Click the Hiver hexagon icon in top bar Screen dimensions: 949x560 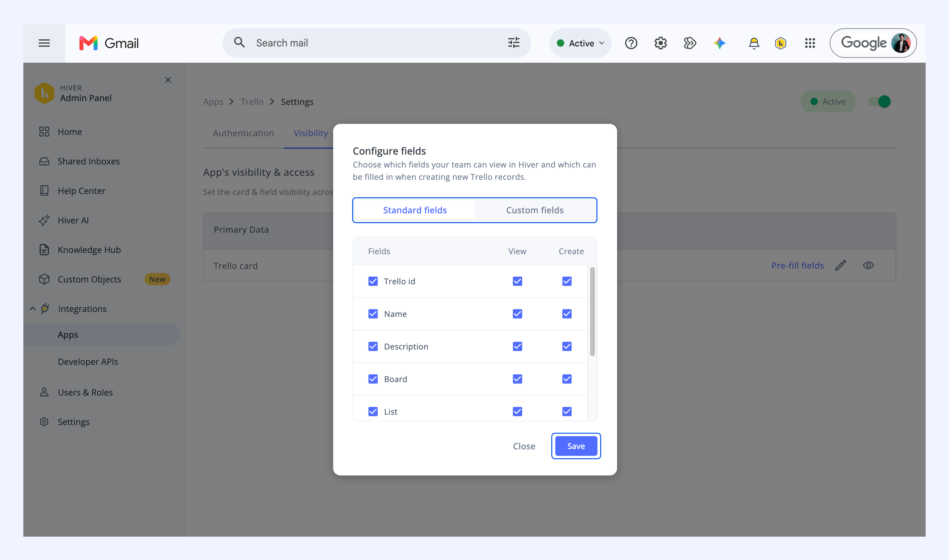[780, 43]
